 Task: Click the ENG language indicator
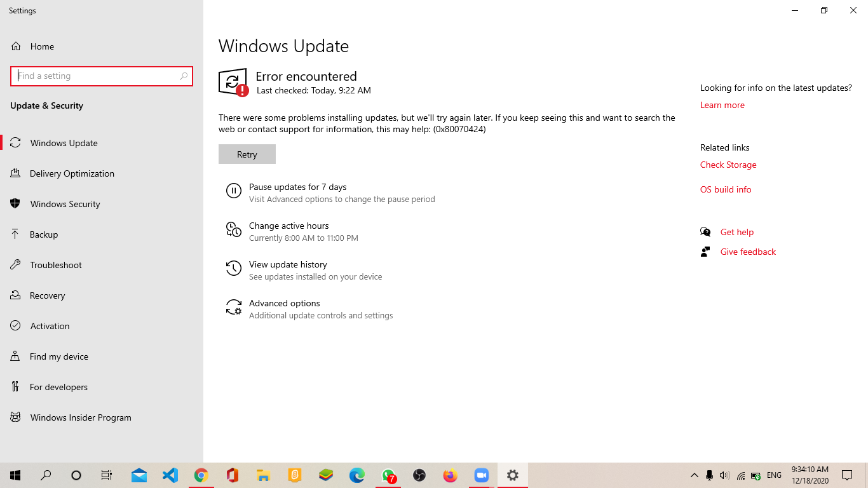[x=774, y=475]
